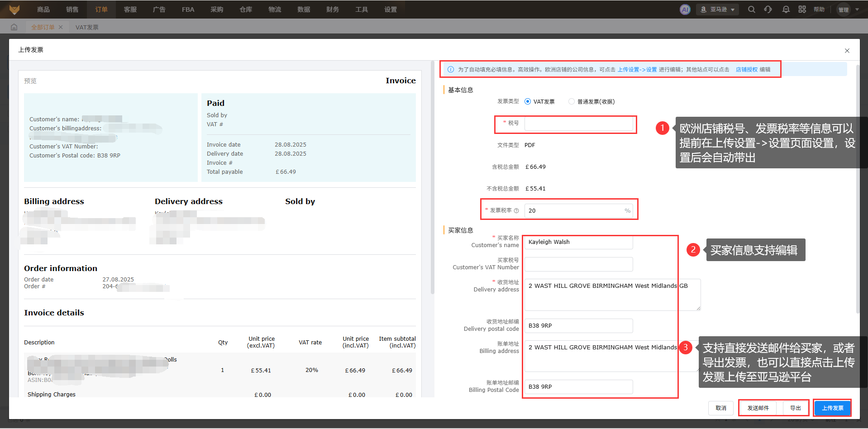
Task: Click the 导出 export button
Action: (x=795, y=408)
